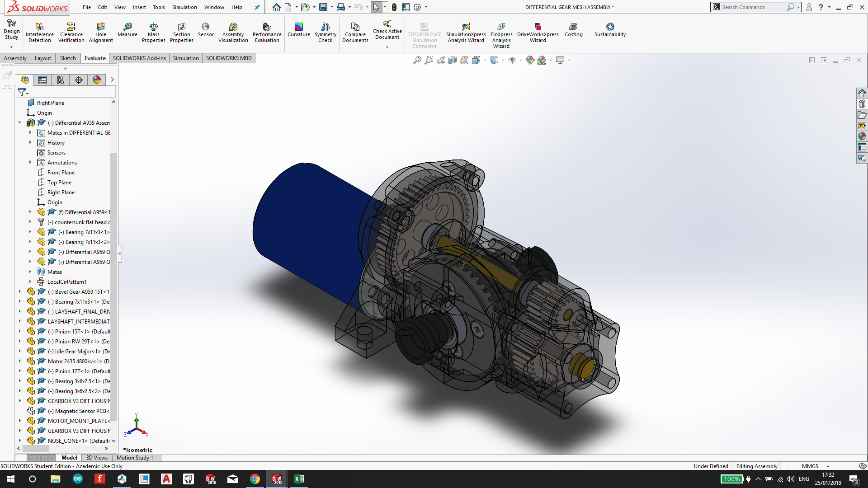Open the Simulation menu
The height and width of the screenshot is (488, 868).
pyautogui.click(x=184, y=7)
